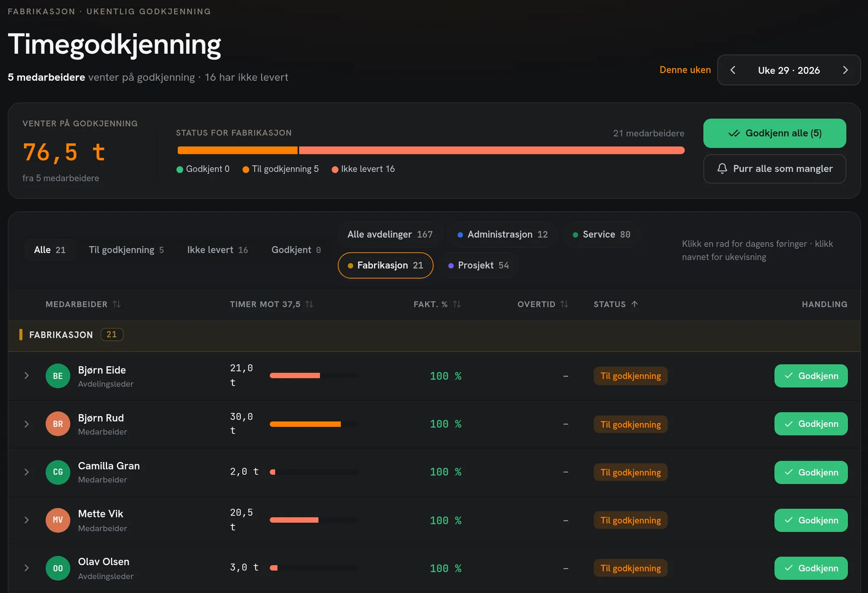Click Camilla Gran's 'Til godkjenning' status badge

[x=631, y=472]
